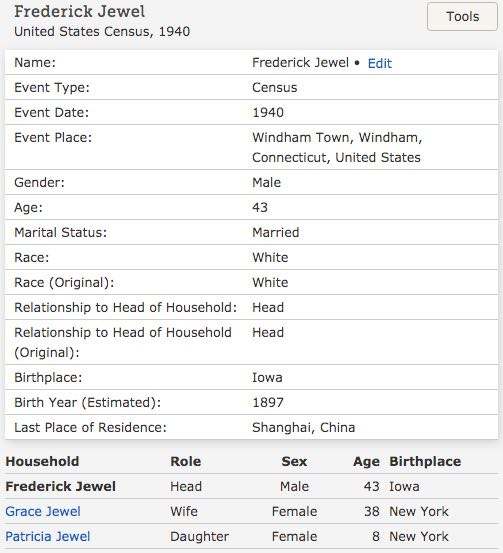Click the Edit link beside the name
This screenshot has height=553, width=503.
pyautogui.click(x=380, y=63)
